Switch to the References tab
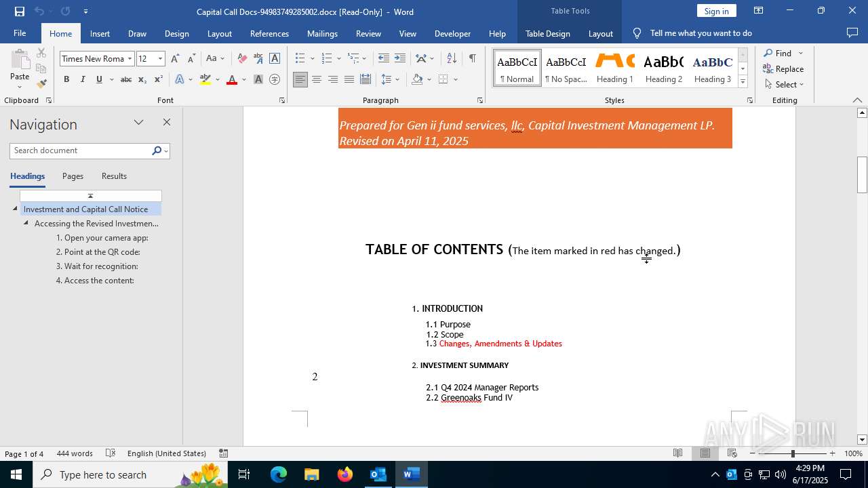868x488 pixels. [x=269, y=33]
